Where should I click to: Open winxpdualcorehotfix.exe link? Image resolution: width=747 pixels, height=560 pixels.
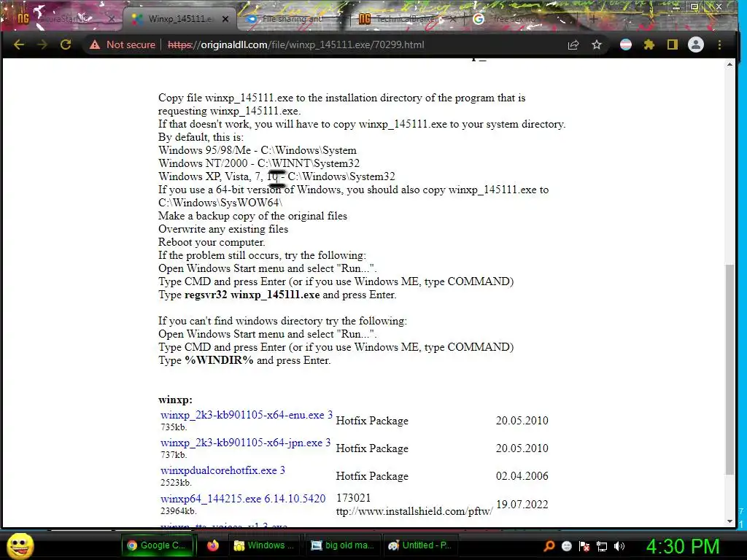222,470
